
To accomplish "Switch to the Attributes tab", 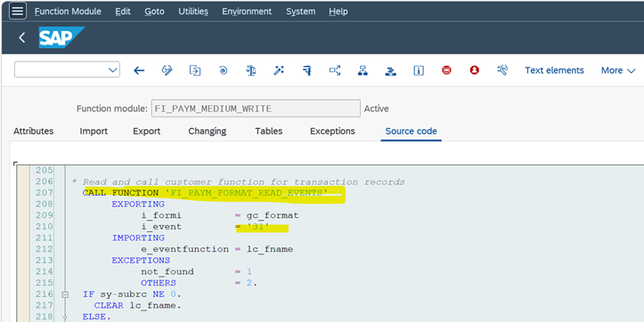I will (33, 132).
